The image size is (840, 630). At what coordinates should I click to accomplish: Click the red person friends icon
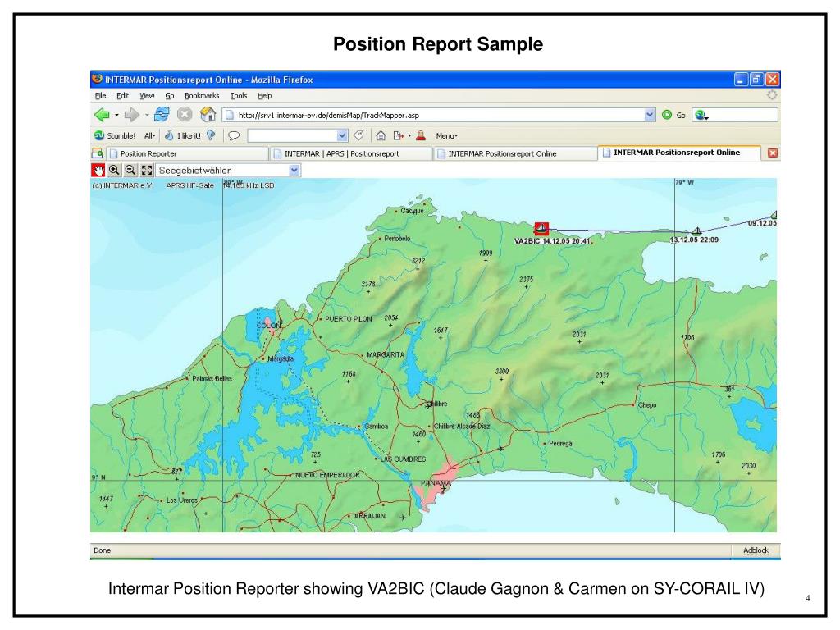click(421, 135)
